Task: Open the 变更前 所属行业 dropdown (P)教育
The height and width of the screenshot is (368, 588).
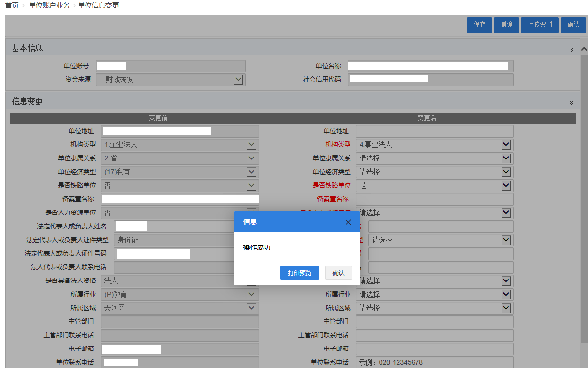Action: (251, 295)
